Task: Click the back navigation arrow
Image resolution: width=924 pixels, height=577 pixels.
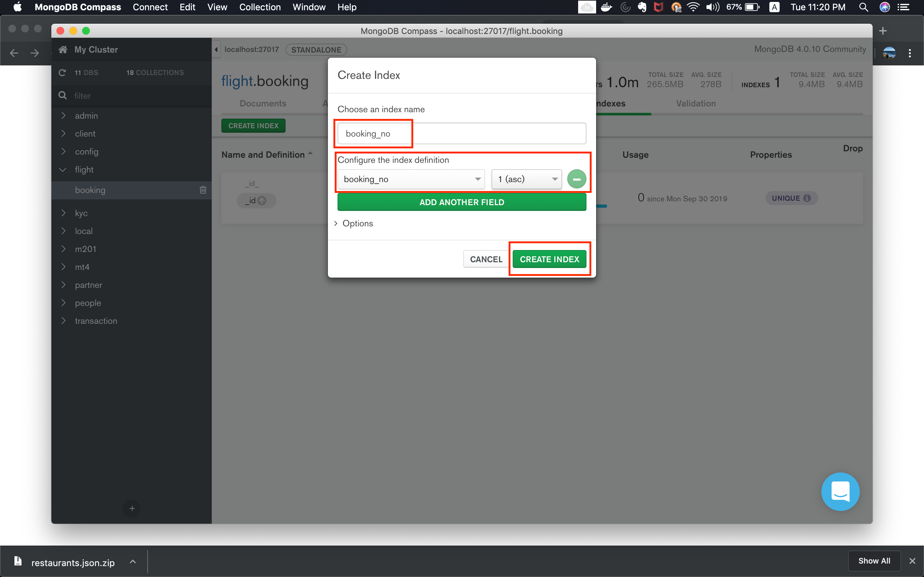Action: 14,53
